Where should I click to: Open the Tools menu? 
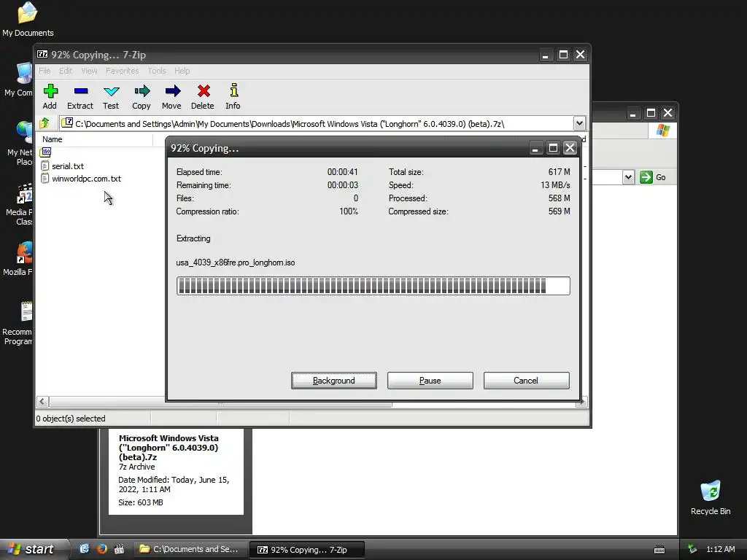click(157, 71)
